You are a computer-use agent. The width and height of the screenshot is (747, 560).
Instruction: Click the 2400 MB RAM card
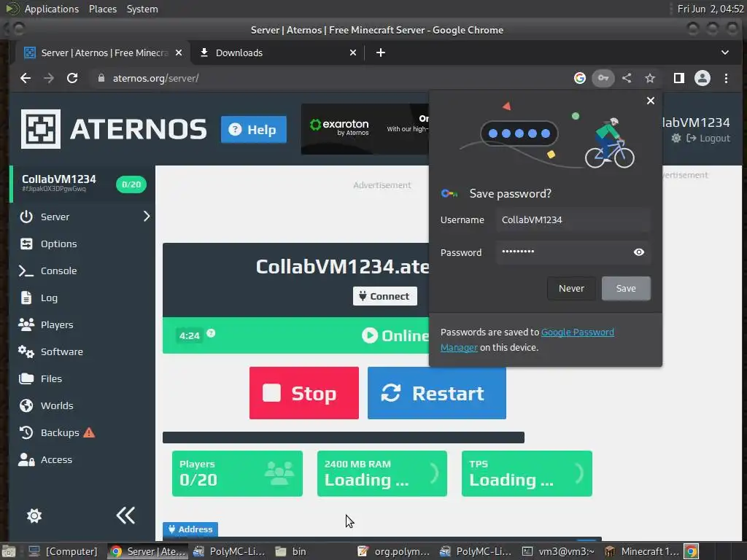pyautogui.click(x=382, y=473)
